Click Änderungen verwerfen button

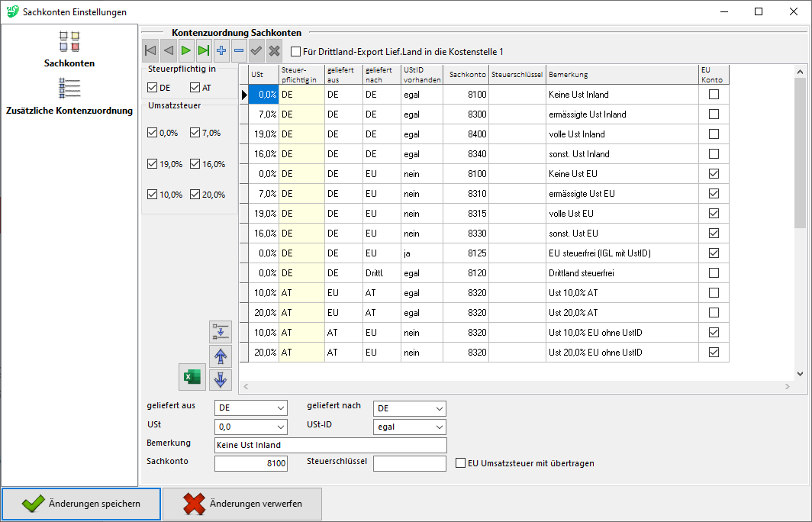coord(242,504)
